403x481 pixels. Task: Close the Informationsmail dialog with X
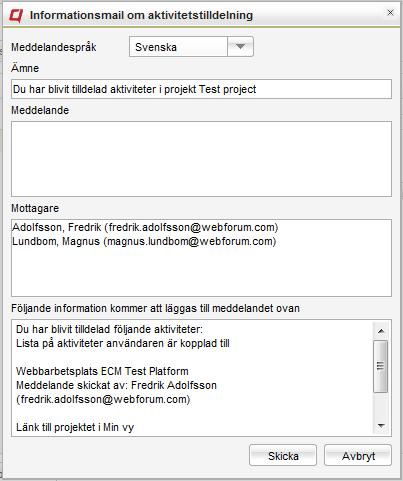390,13
